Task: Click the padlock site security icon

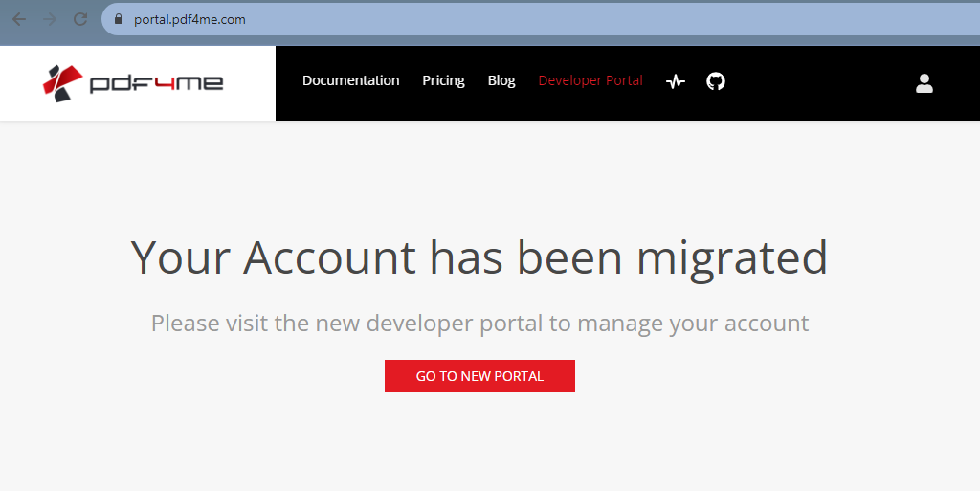Action: tap(120, 19)
